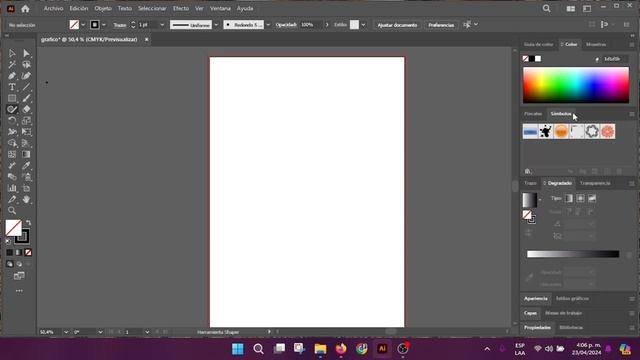Set fill mode to Gradient

[19, 253]
